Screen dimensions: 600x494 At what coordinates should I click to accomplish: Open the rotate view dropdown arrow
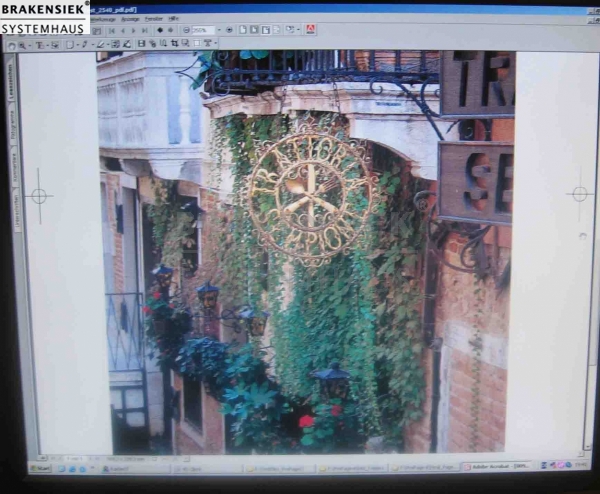[298, 30]
